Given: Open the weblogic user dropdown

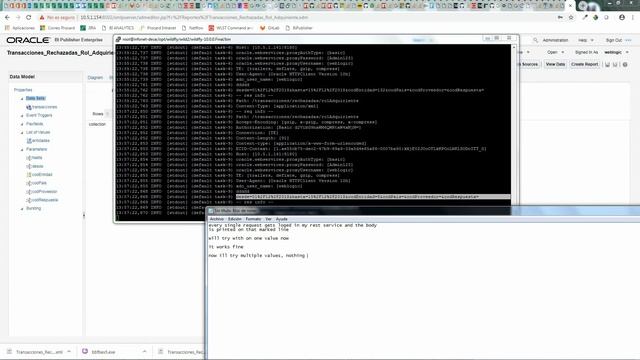Looking at the screenshot, I should (x=616, y=52).
